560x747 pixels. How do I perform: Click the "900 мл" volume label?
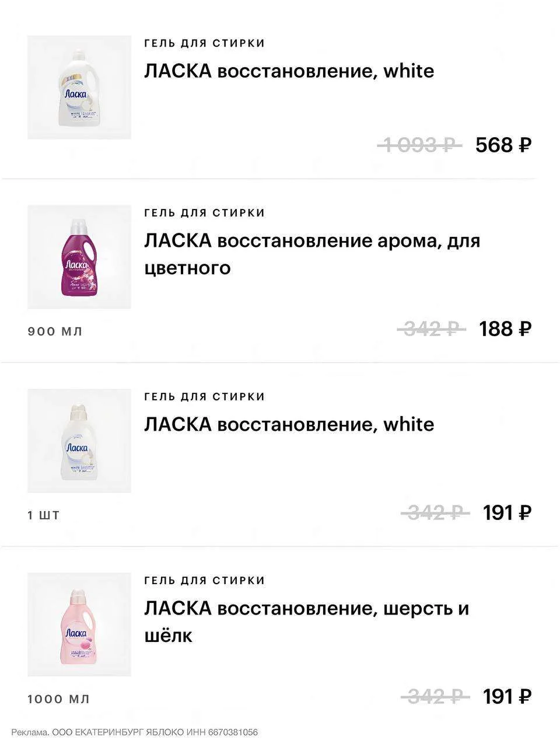(55, 331)
